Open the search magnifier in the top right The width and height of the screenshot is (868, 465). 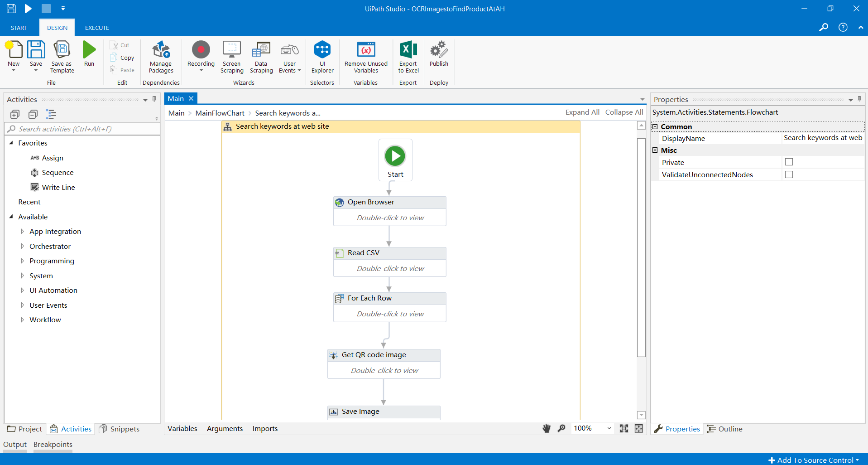824,27
